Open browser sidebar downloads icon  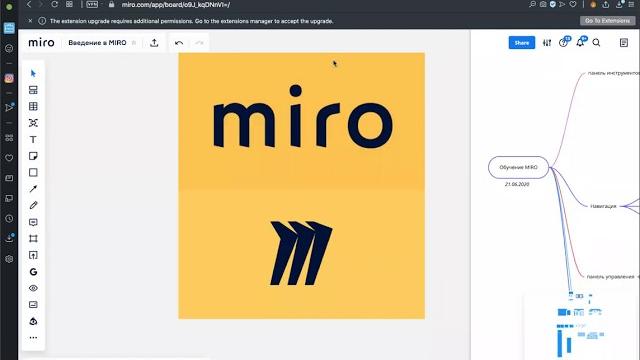(9, 239)
